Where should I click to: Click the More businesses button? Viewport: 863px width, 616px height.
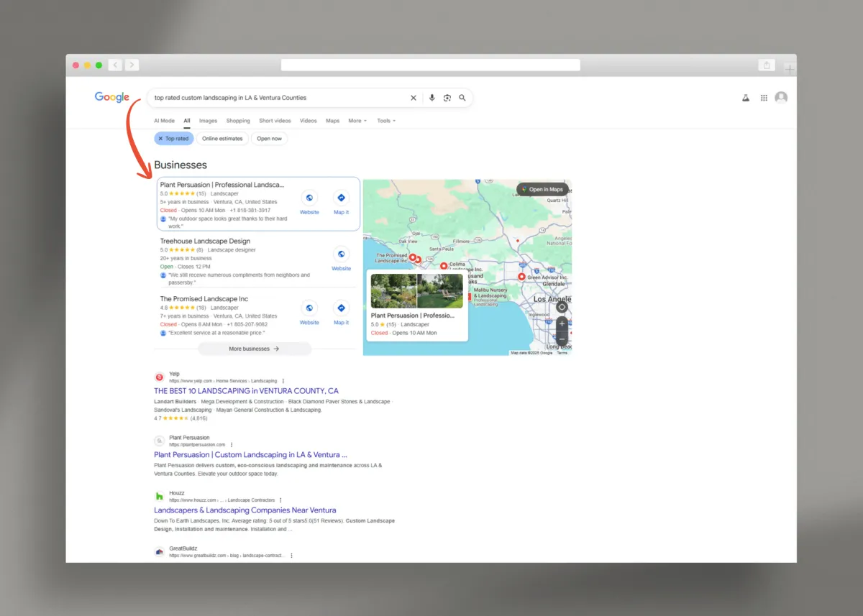click(255, 349)
